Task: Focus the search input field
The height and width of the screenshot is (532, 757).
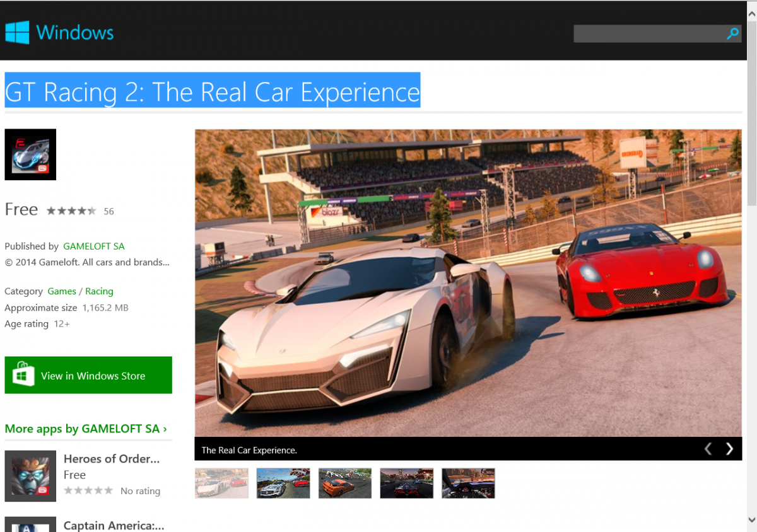Action: [x=650, y=33]
